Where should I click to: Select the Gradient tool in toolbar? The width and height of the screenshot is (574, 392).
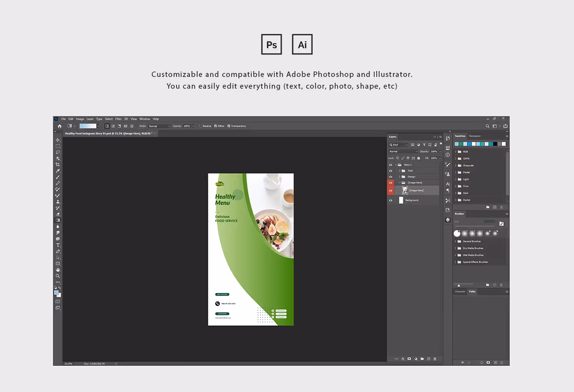tap(58, 220)
